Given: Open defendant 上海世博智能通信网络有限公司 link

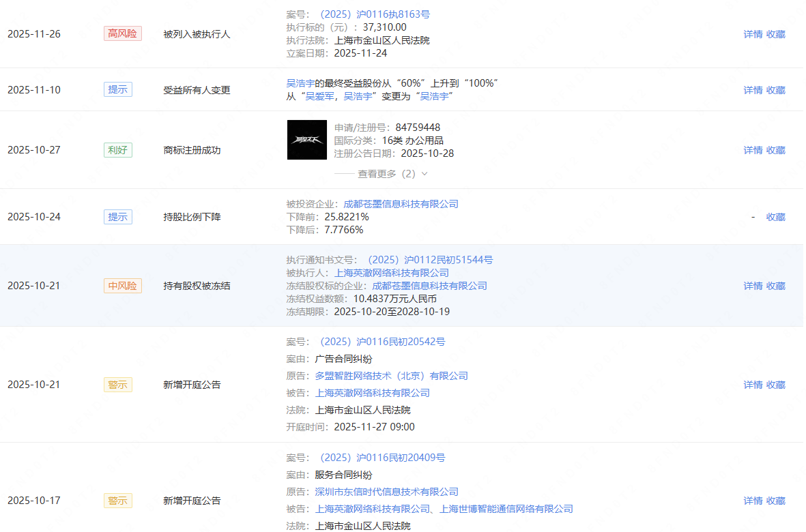Looking at the screenshot, I should point(506,509).
